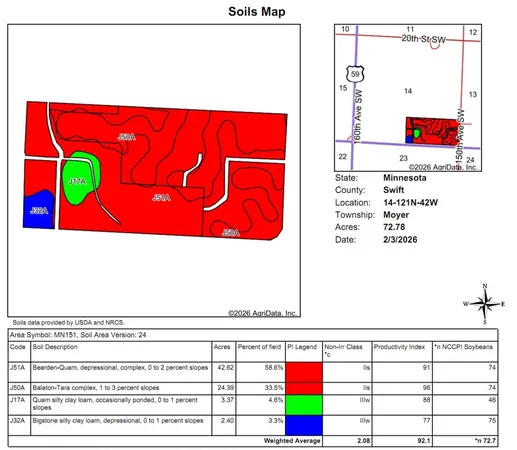Viewport: 517px width, 450px height.
Task: Click the 160th Ave SW road label
Action: coord(357,117)
